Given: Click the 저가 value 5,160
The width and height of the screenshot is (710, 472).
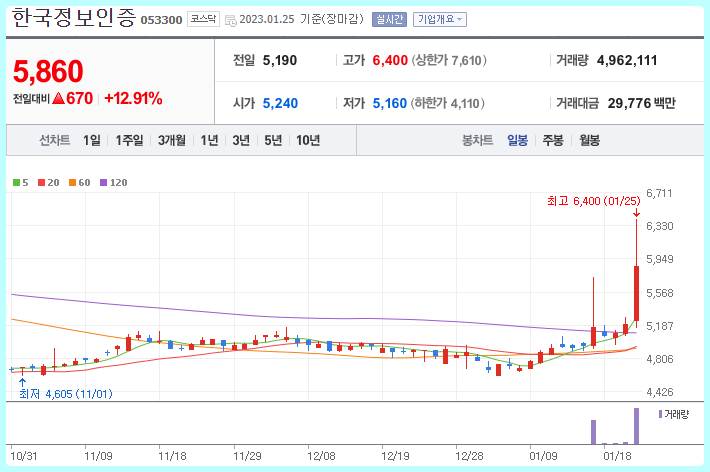Looking at the screenshot, I should click(389, 103).
